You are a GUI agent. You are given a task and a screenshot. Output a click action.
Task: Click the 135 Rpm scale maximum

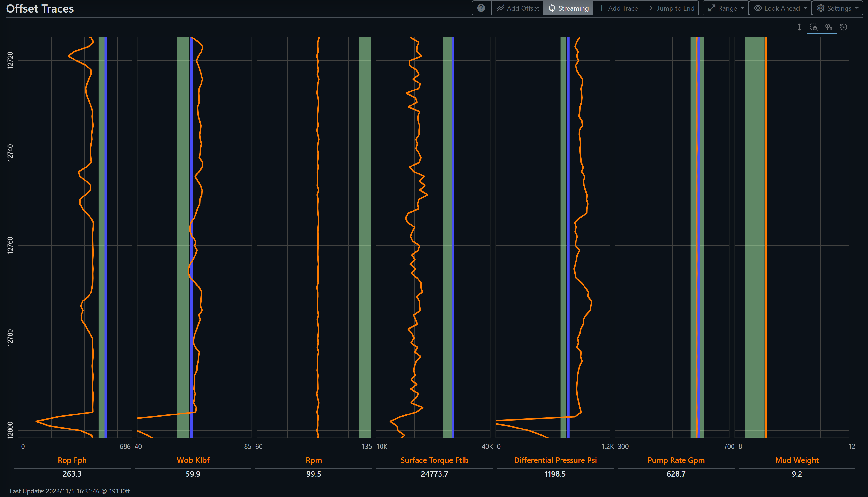[367, 446]
